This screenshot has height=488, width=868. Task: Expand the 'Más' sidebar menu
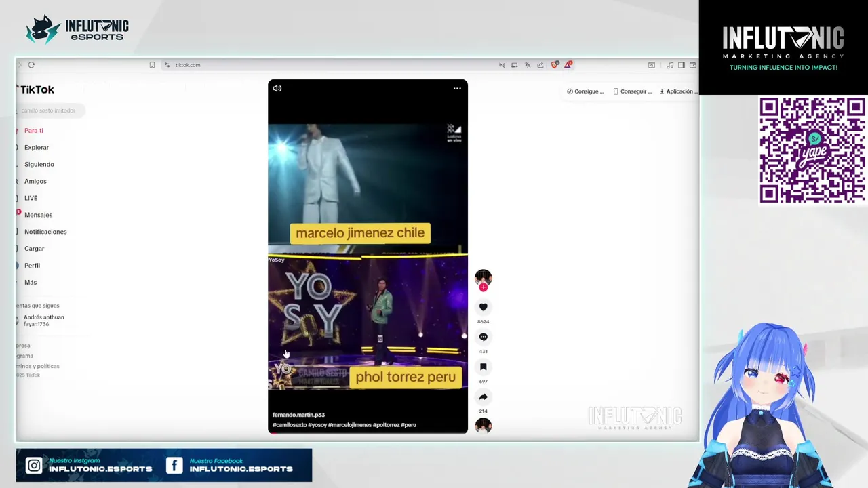pyautogui.click(x=31, y=282)
